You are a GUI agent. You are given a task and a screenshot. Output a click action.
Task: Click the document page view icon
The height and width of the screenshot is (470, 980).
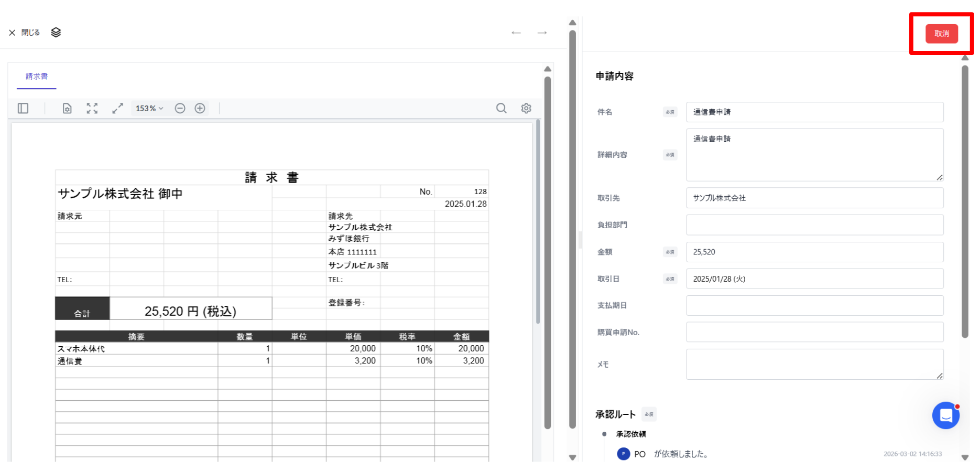(67, 108)
